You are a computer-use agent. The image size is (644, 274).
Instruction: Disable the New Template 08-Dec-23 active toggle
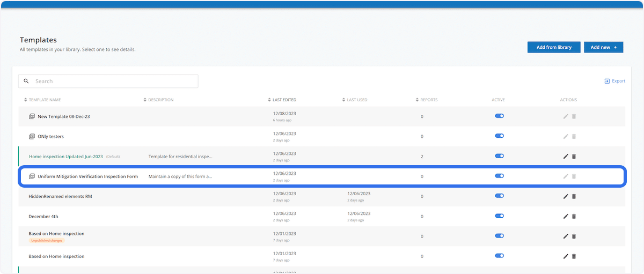pos(499,116)
